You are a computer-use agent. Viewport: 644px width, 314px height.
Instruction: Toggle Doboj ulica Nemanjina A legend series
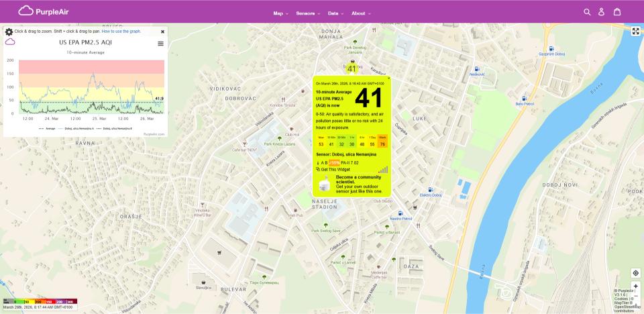click(76, 129)
